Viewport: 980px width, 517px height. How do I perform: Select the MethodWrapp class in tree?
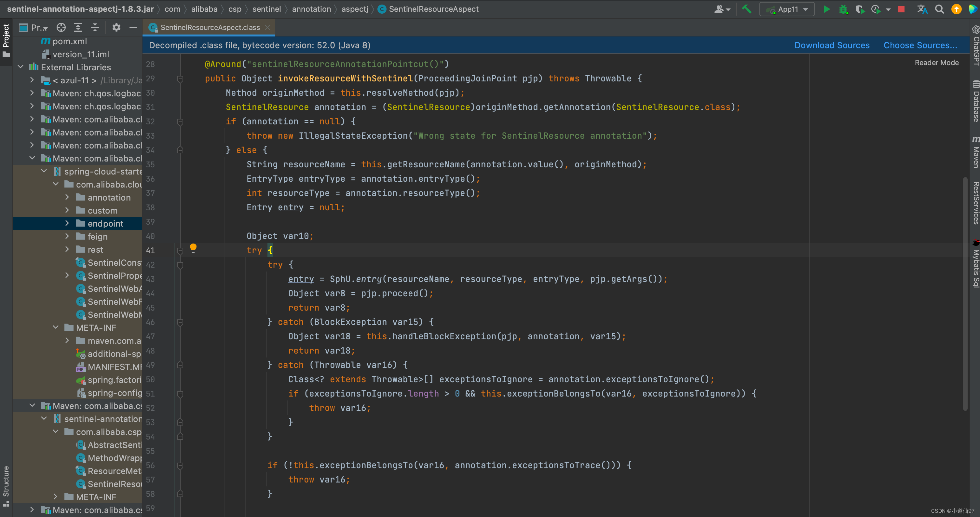pyautogui.click(x=114, y=458)
